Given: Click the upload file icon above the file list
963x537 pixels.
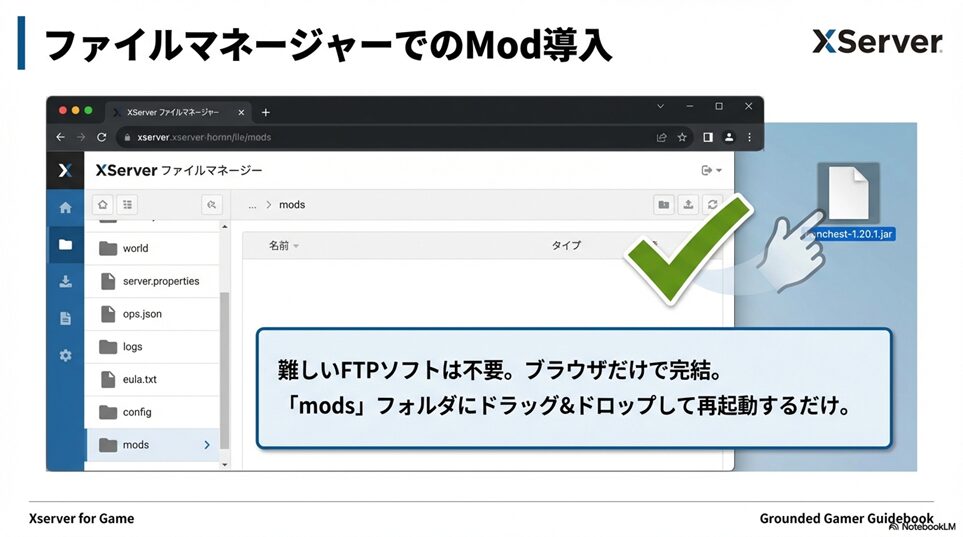Looking at the screenshot, I should 688,204.
